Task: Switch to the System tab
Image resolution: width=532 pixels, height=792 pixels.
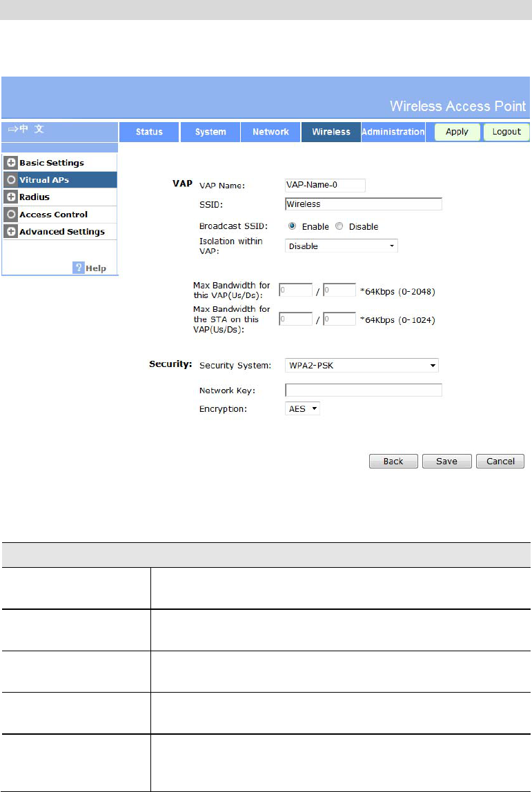Action: click(x=210, y=132)
